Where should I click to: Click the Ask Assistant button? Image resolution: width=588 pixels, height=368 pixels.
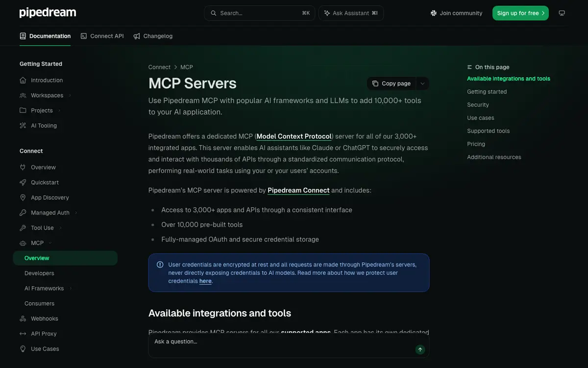coord(351,13)
